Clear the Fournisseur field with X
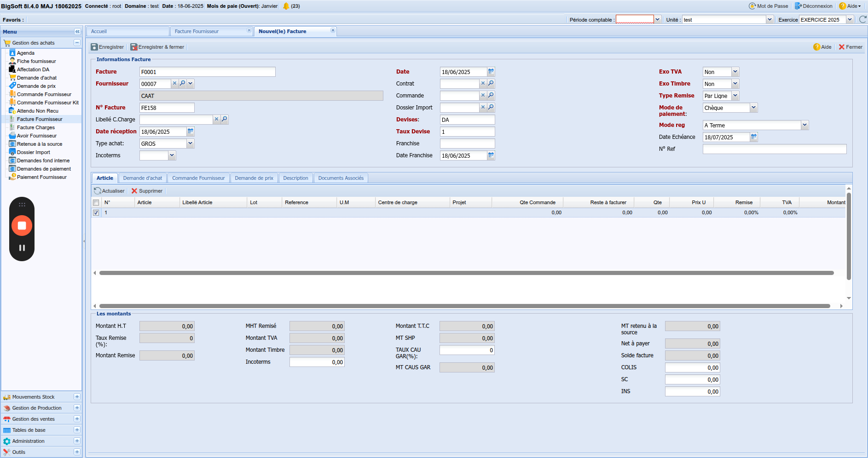Screen dimensions: 868x458 [x=175, y=83]
